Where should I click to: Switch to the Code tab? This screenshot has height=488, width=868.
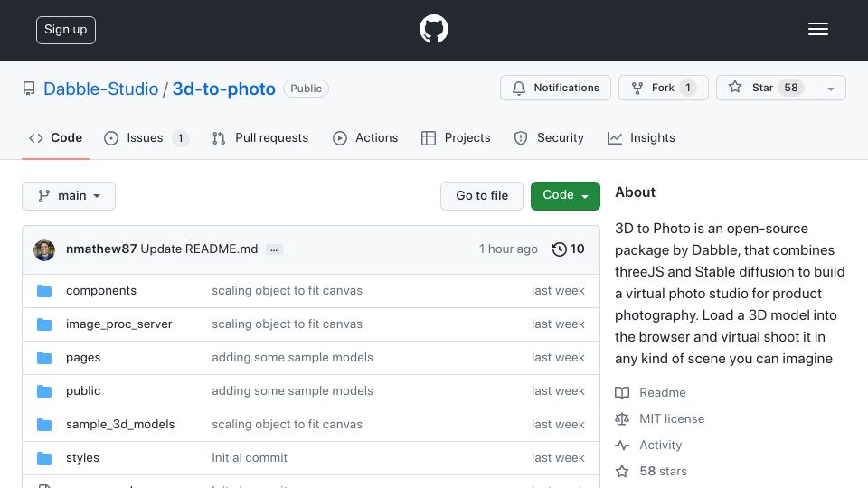[x=55, y=137]
